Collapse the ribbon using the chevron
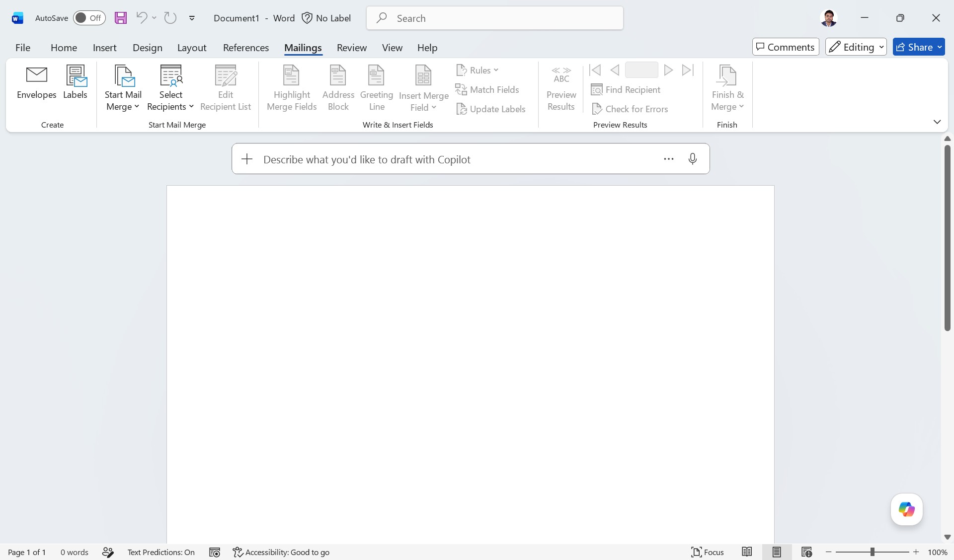Screen dimensions: 954x560 click(937, 122)
